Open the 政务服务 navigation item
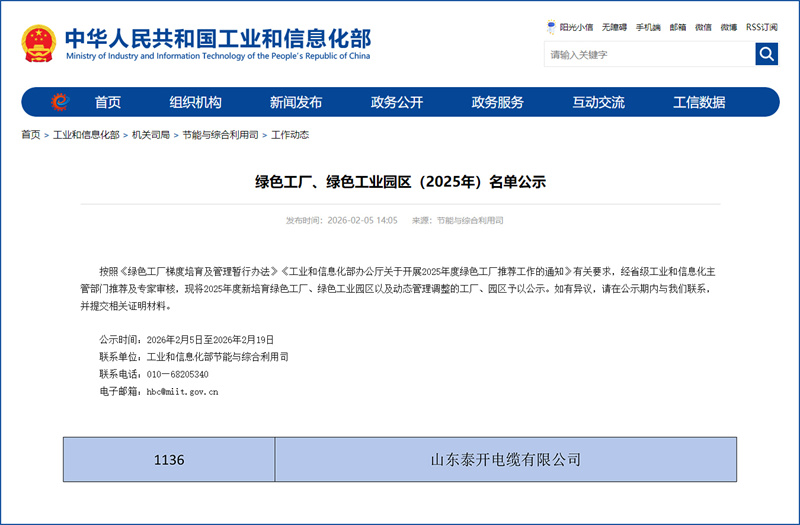The height and width of the screenshot is (525, 800). click(x=498, y=102)
